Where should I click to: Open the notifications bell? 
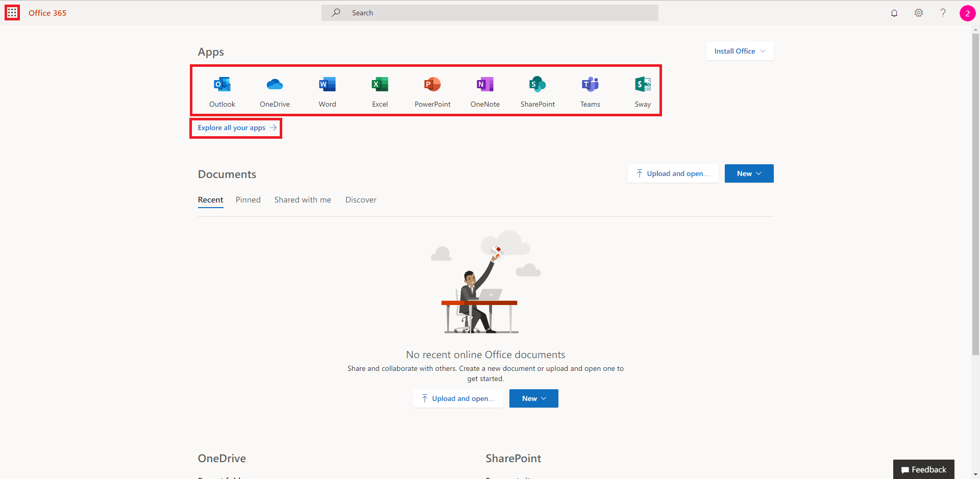coord(894,13)
